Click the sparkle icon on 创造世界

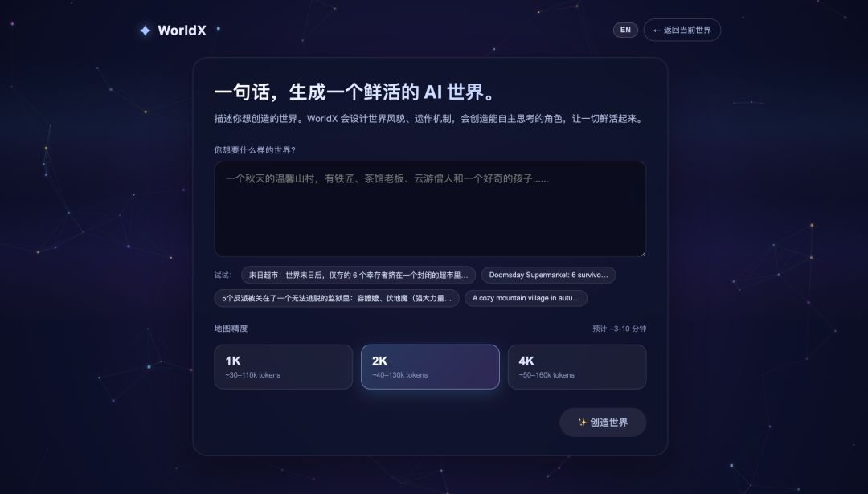coord(583,423)
